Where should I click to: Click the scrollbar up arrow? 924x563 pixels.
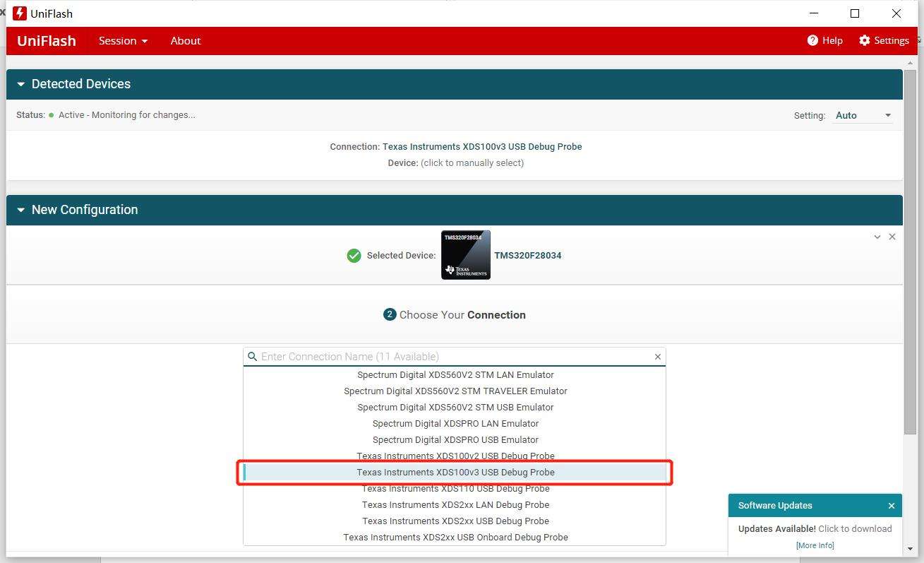click(x=911, y=62)
